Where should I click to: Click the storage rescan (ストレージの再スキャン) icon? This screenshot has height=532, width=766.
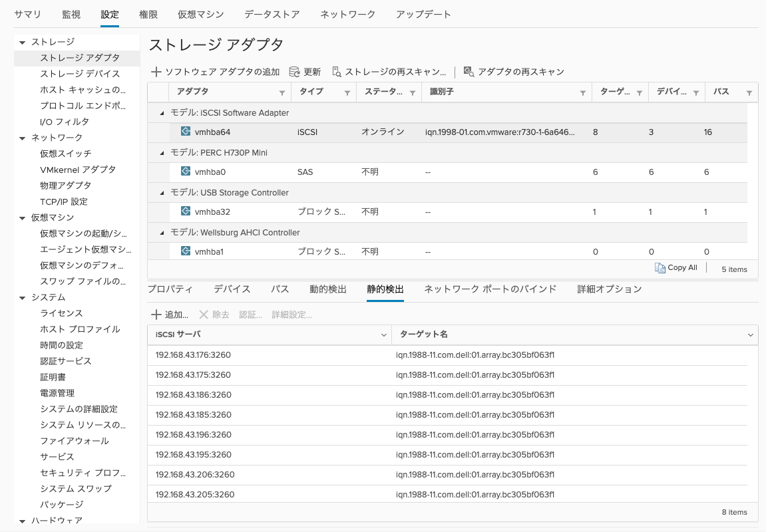[x=337, y=72]
